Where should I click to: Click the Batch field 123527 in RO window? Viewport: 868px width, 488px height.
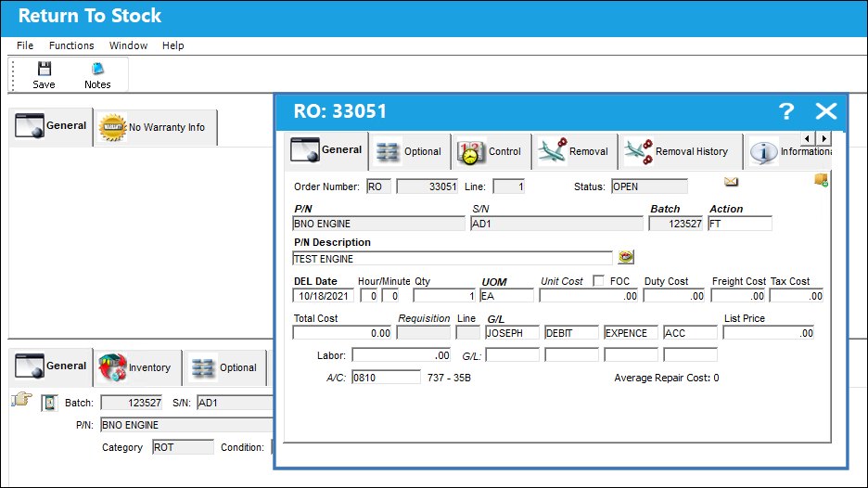pos(676,224)
